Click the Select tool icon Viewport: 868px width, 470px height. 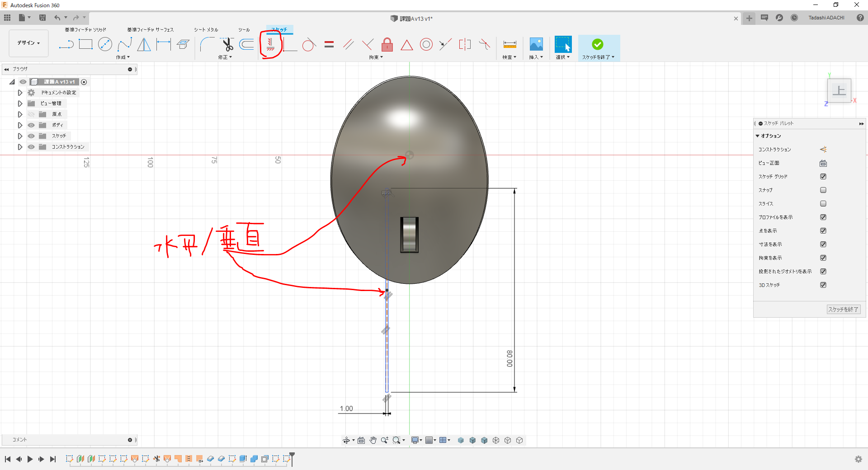pos(563,44)
